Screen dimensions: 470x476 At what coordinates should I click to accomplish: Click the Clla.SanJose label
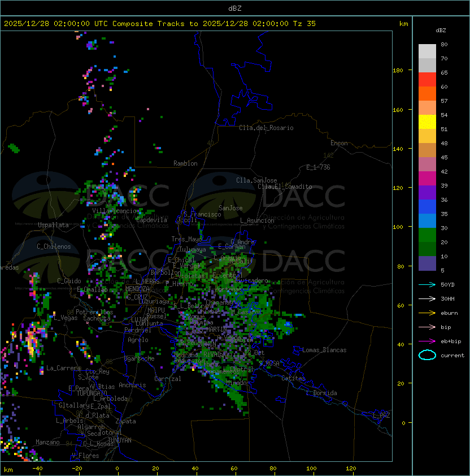tap(256, 180)
